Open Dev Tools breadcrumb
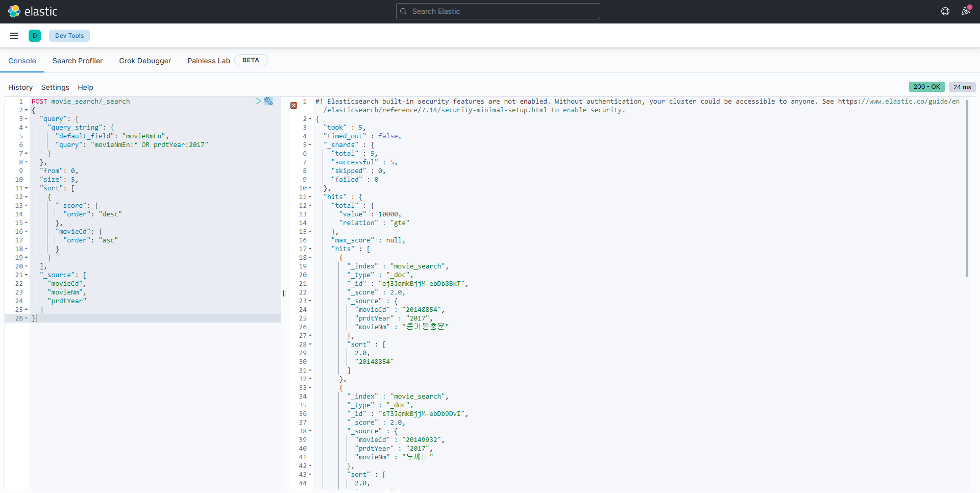The width and height of the screenshot is (980, 493). (x=69, y=36)
